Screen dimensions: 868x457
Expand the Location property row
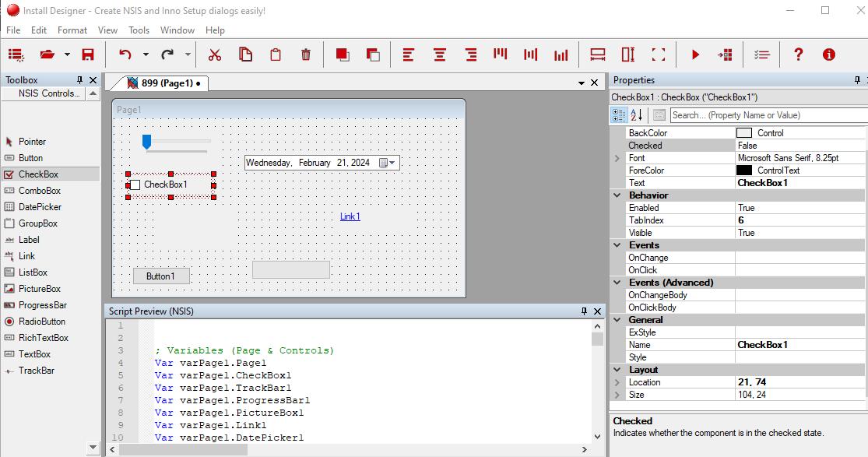[617, 383]
